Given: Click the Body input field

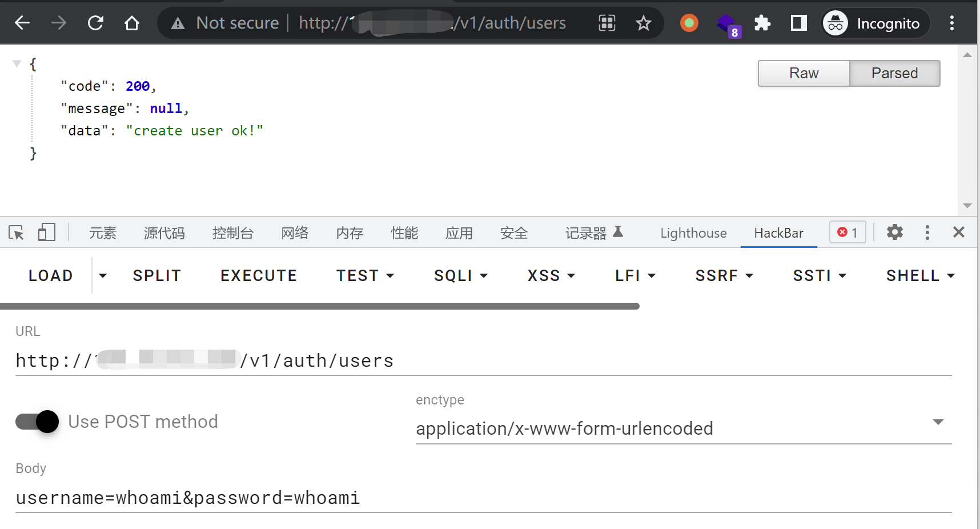Looking at the screenshot, I should tap(483, 498).
